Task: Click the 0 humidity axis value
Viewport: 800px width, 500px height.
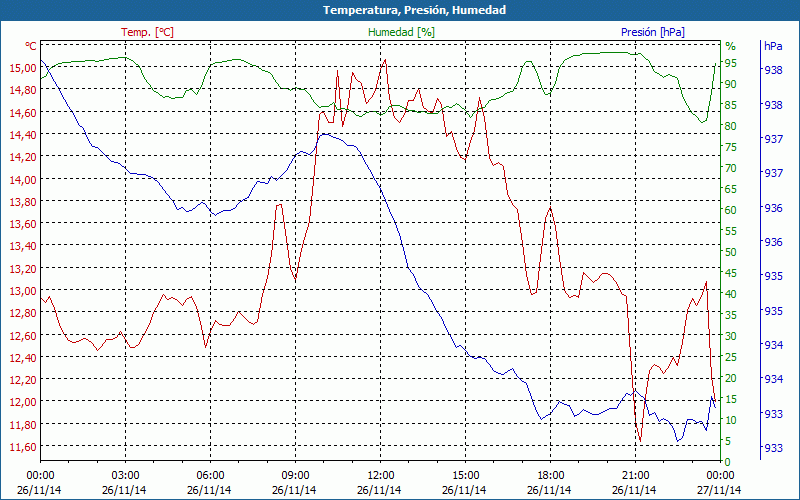Action: [728, 462]
